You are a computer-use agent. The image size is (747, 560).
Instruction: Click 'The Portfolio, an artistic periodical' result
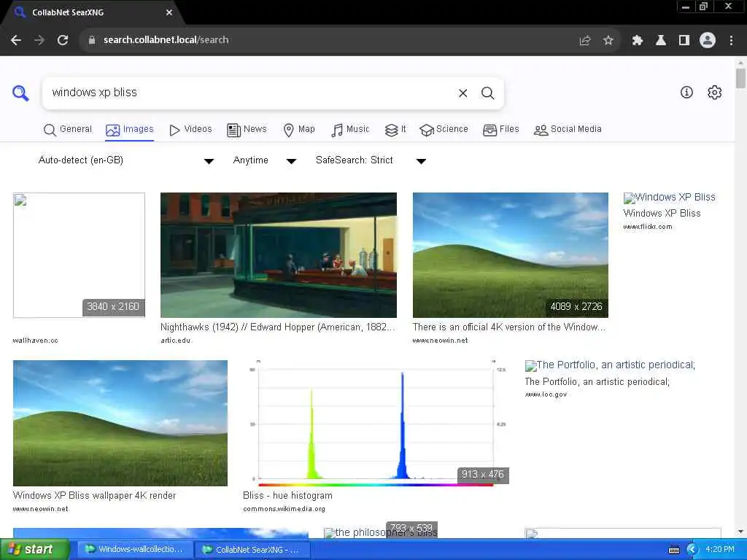597,382
